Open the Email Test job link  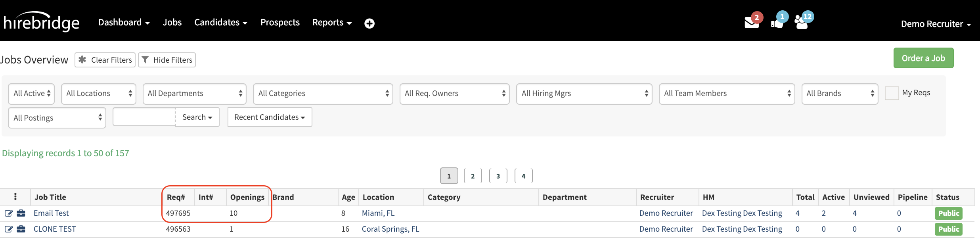coord(51,213)
